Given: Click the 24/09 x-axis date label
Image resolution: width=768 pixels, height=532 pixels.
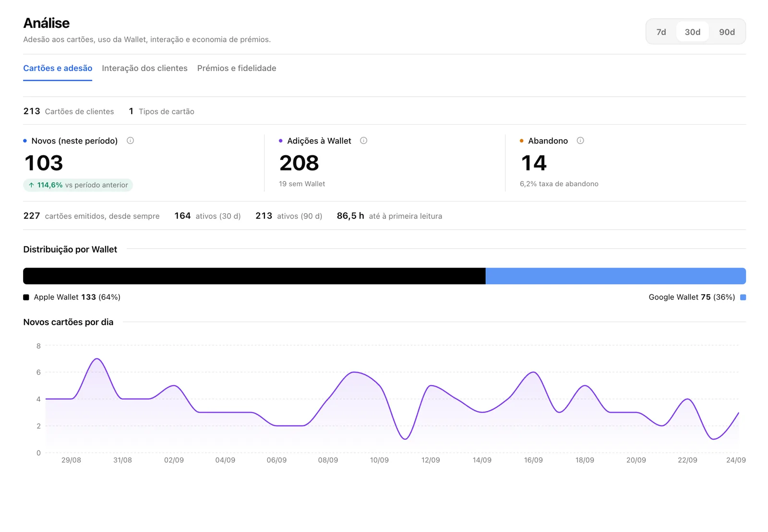Looking at the screenshot, I should 736,460.
